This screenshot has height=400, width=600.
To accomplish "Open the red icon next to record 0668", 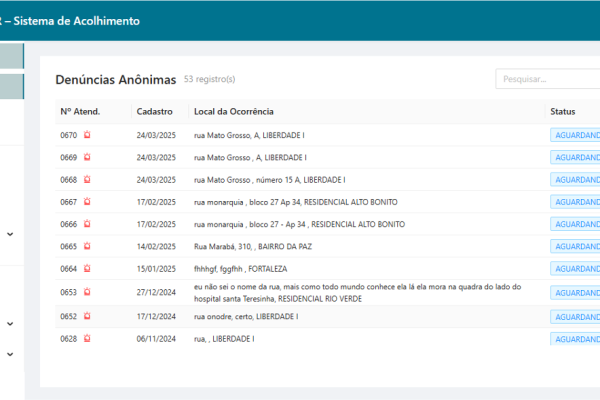I will click(x=87, y=180).
